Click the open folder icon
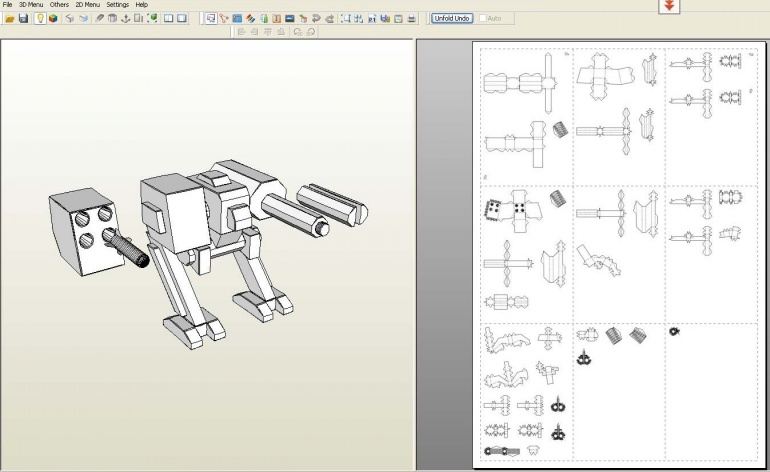Viewport: 770px width, 472px height. pyautogui.click(x=10, y=19)
